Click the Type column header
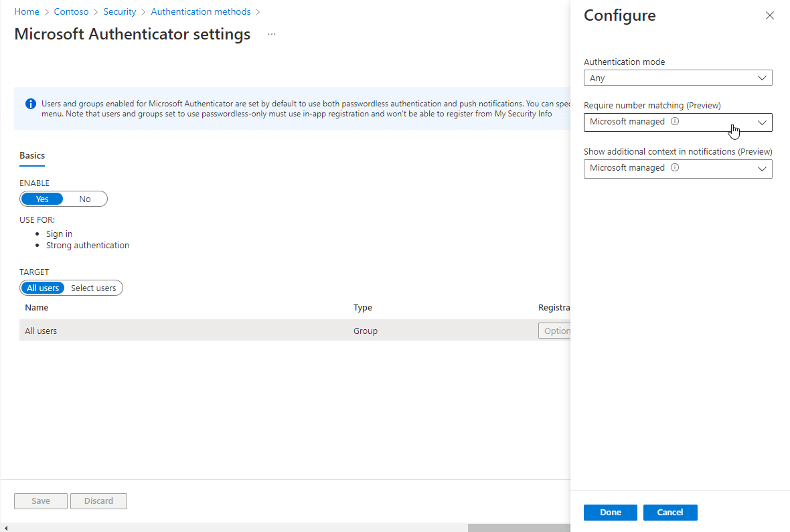The image size is (790, 532). [363, 308]
